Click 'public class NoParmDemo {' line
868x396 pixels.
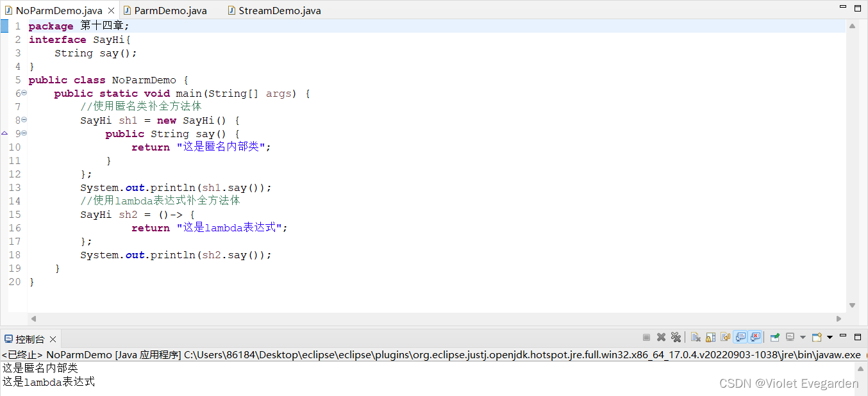pyautogui.click(x=108, y=80)
